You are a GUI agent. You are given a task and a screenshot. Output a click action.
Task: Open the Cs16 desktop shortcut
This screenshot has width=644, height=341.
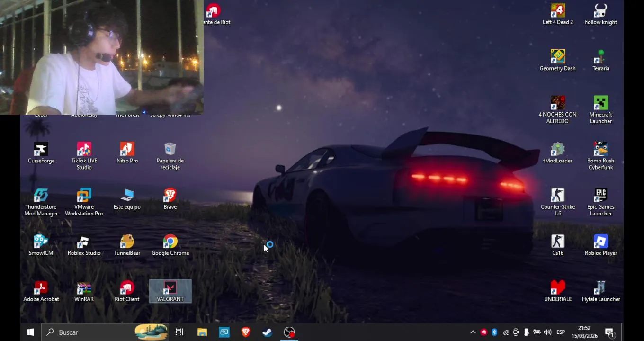(558, 245)
